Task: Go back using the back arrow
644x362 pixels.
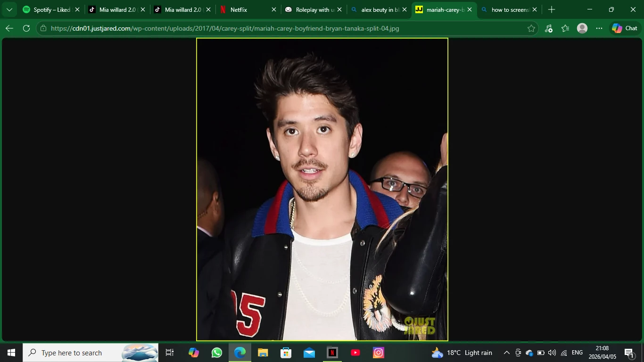Action: (9, 28)
